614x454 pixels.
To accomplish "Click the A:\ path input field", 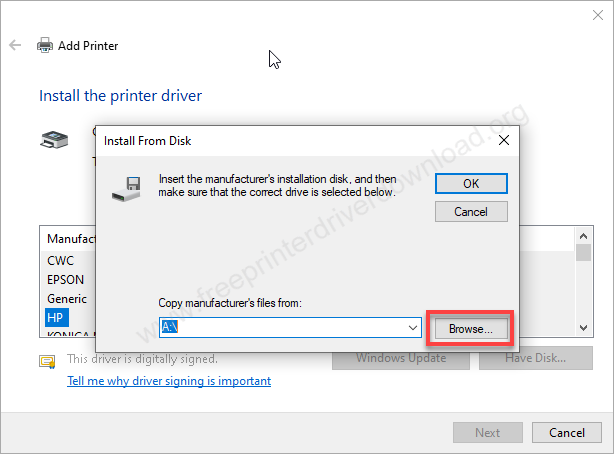I will pos(283,327).
